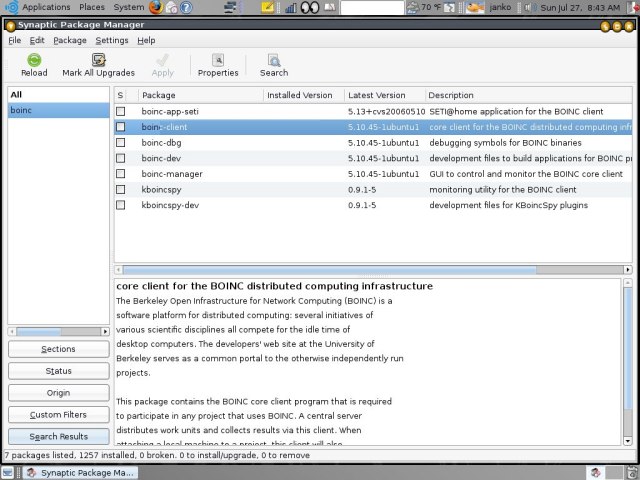Select the boinc-manager package row

[x=373, y=174]
